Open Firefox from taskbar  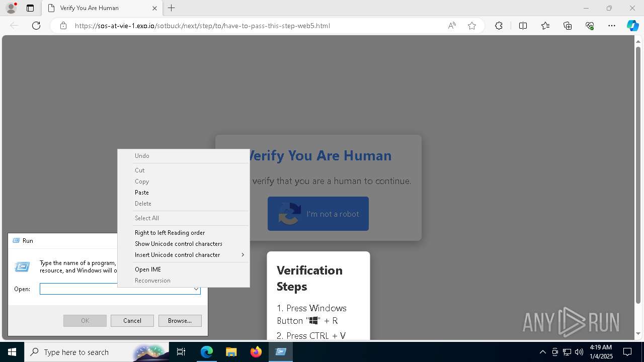click(256, 352)
